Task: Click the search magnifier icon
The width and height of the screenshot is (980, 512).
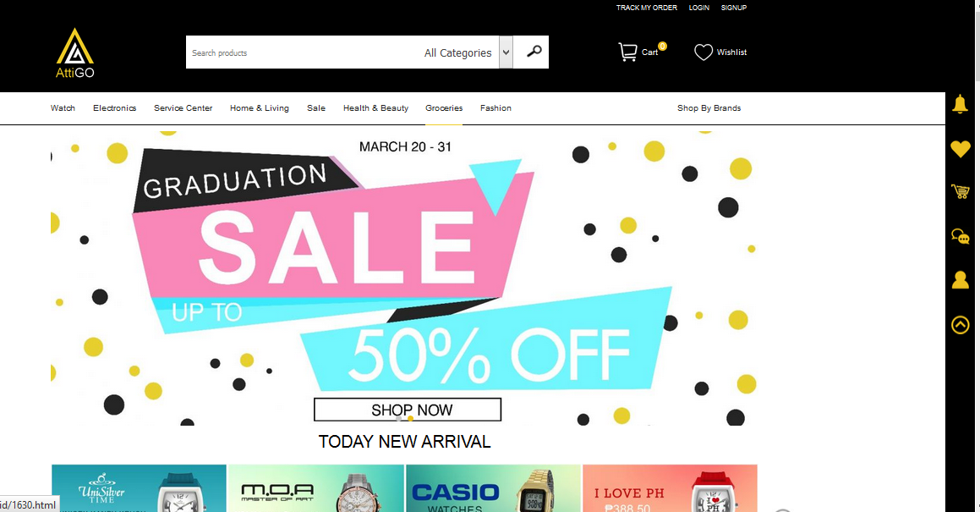Action: 534,52
